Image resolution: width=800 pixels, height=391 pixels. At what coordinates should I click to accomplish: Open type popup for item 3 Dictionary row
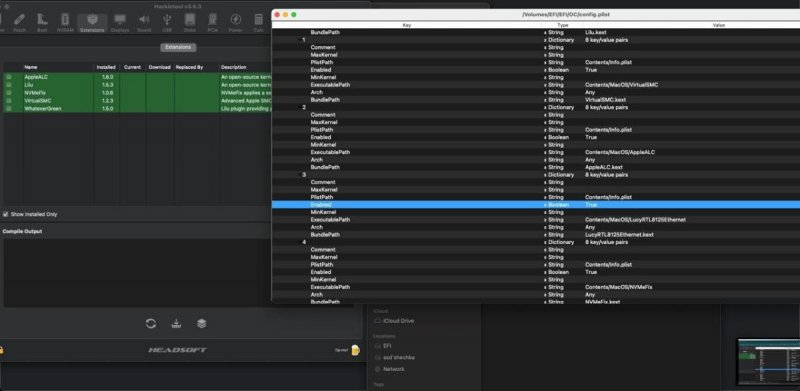(x=545, y=175)
